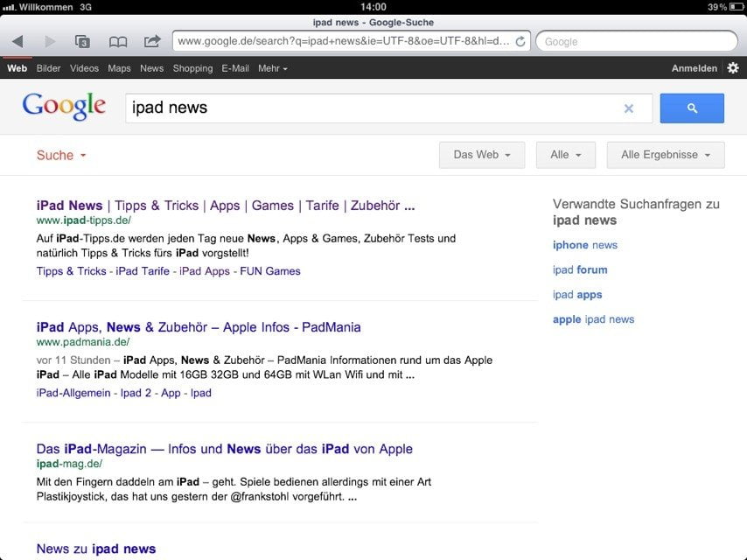Open the 'Das Web' filter dropdown
Viewport: 747px width, 560px height.
[482, 155]
